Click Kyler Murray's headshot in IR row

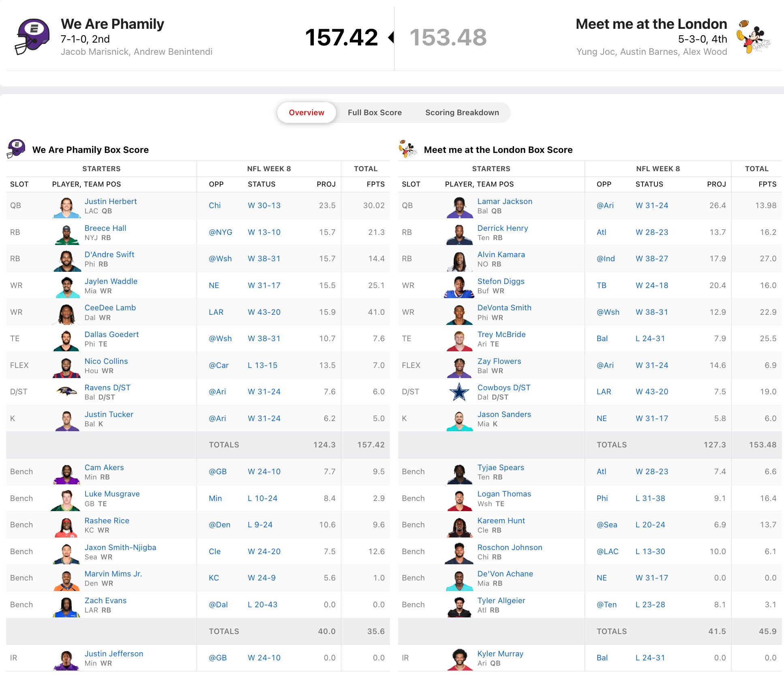point(459,659)
